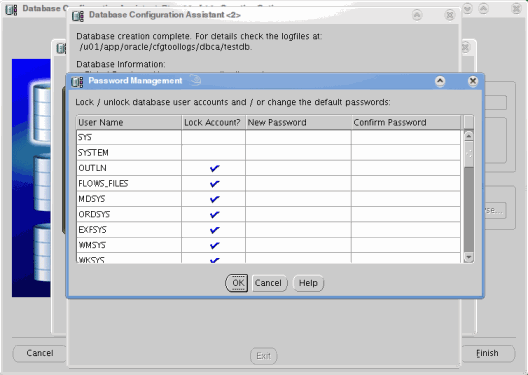
Task: Click New Password field for SYS
Action: 298,137
